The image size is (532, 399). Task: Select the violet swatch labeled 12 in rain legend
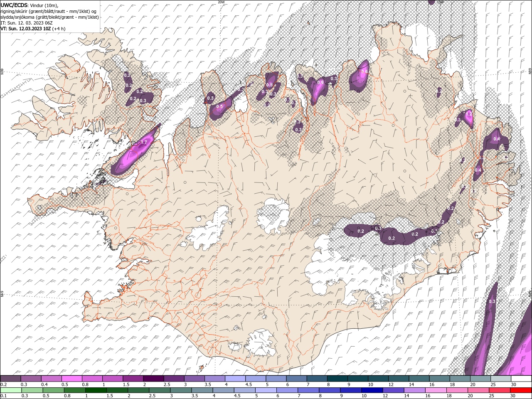[394, 390]
